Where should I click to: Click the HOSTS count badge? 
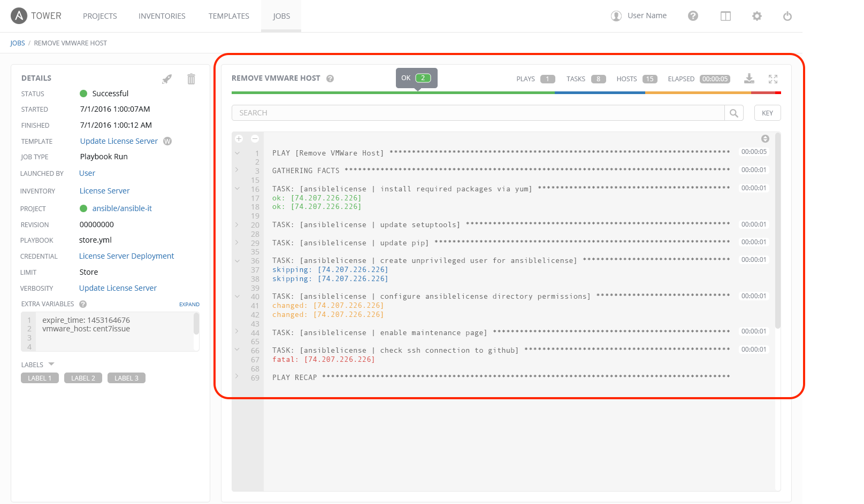(x=650, y=79)
